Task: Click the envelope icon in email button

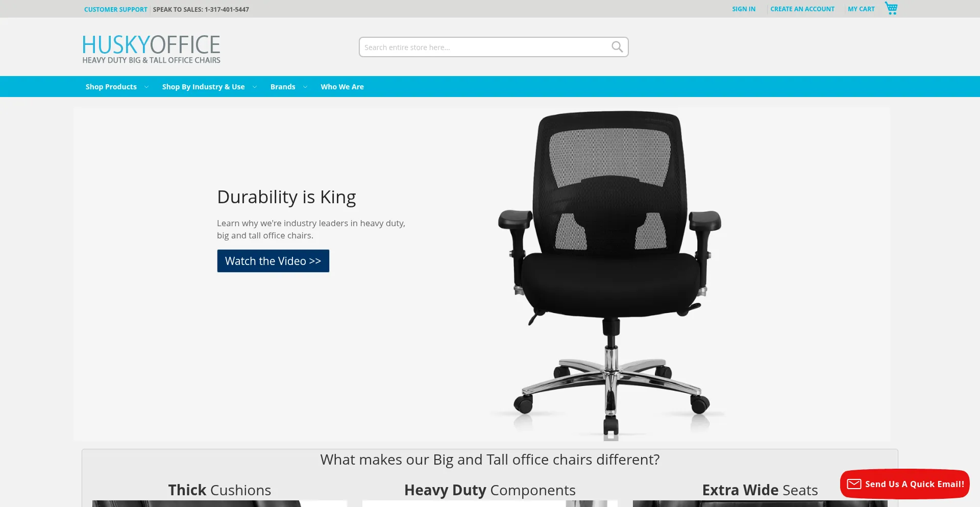Action: 854,484
